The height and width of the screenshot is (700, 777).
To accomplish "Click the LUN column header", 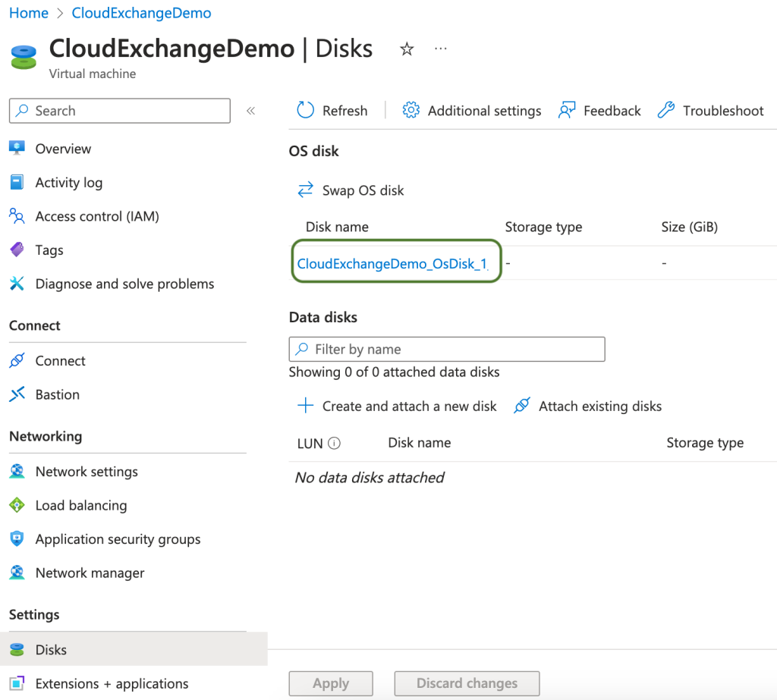I will pos(310,443).
